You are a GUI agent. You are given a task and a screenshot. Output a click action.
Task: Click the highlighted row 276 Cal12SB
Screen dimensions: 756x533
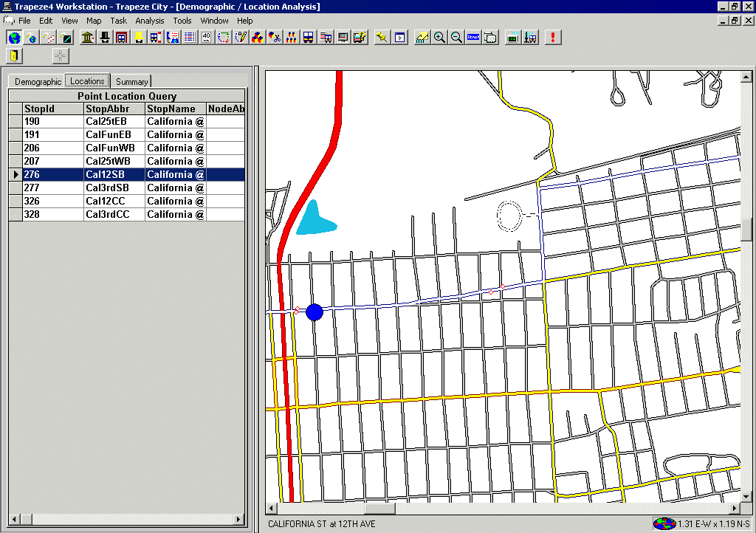[111, 174]
